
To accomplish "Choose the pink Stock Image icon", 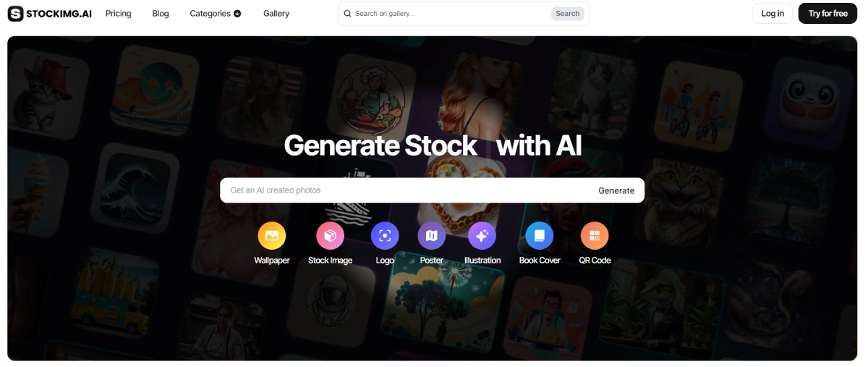I will pyautogui.click(x=330, y=235).
